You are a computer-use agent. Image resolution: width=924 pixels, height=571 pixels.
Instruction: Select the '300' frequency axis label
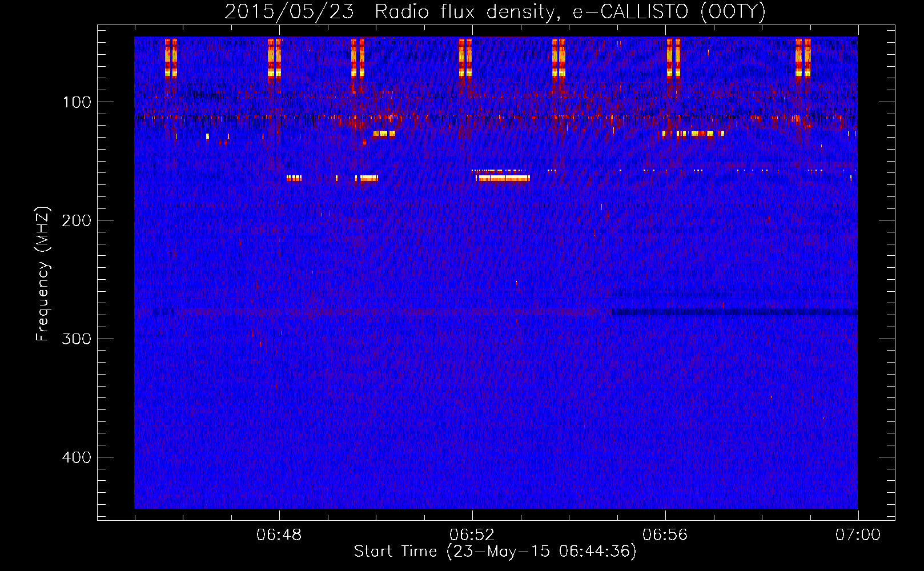(77, 339)
